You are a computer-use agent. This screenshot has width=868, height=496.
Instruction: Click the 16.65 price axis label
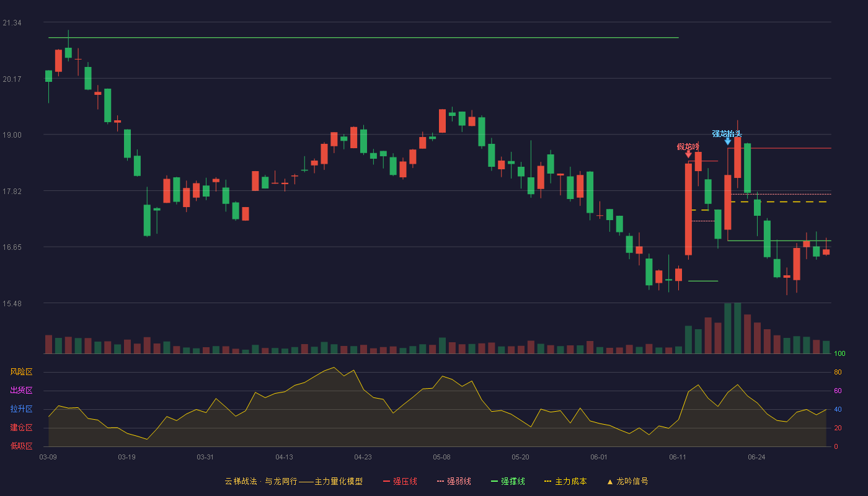(12, 247)
